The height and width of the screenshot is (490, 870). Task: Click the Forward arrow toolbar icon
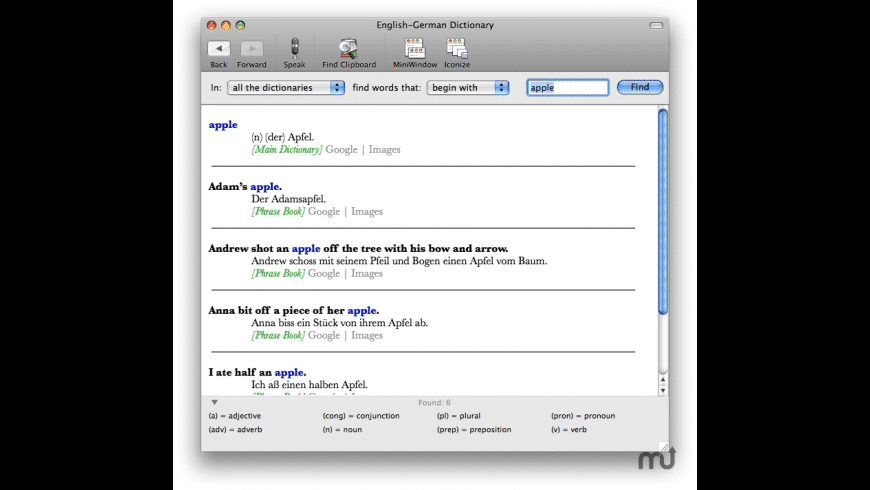click(x=251, y=49)
